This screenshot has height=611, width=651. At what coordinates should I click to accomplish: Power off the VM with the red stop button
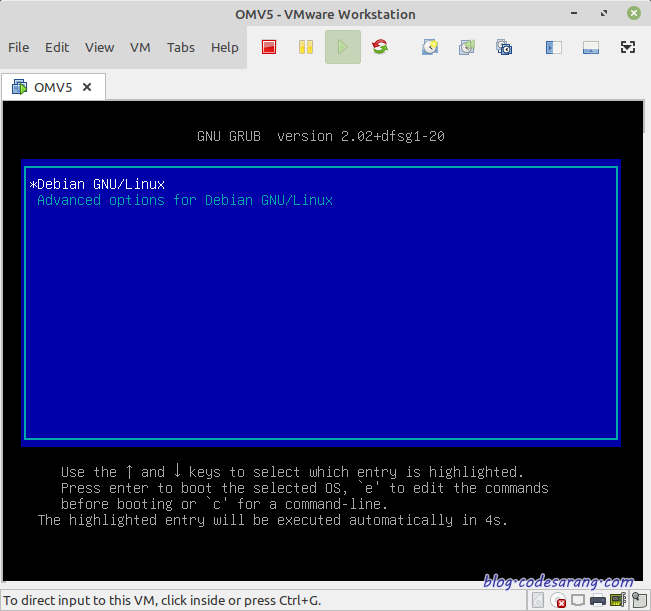pyautogui.click(x=269, y=47)
